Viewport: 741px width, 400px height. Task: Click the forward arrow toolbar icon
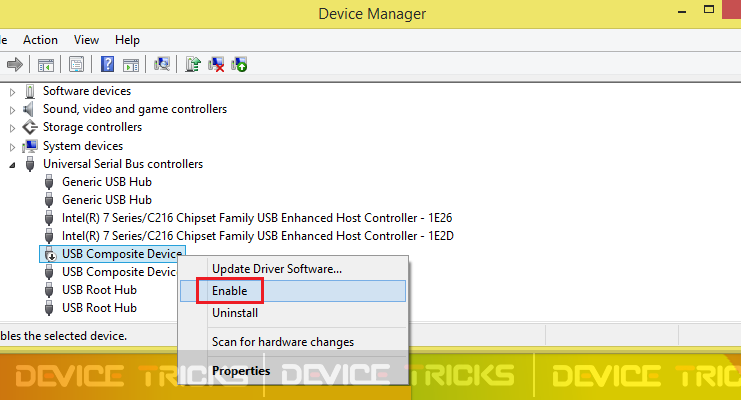[x=15, y=64]
